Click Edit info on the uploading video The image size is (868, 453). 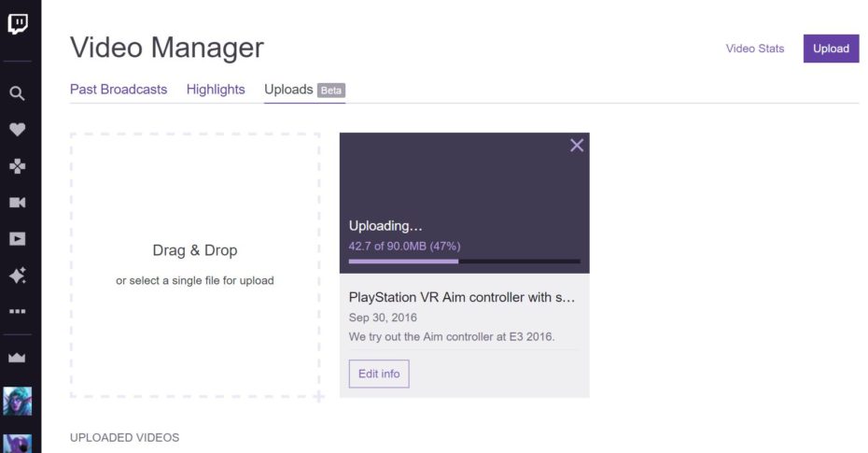tap(379, 374)
